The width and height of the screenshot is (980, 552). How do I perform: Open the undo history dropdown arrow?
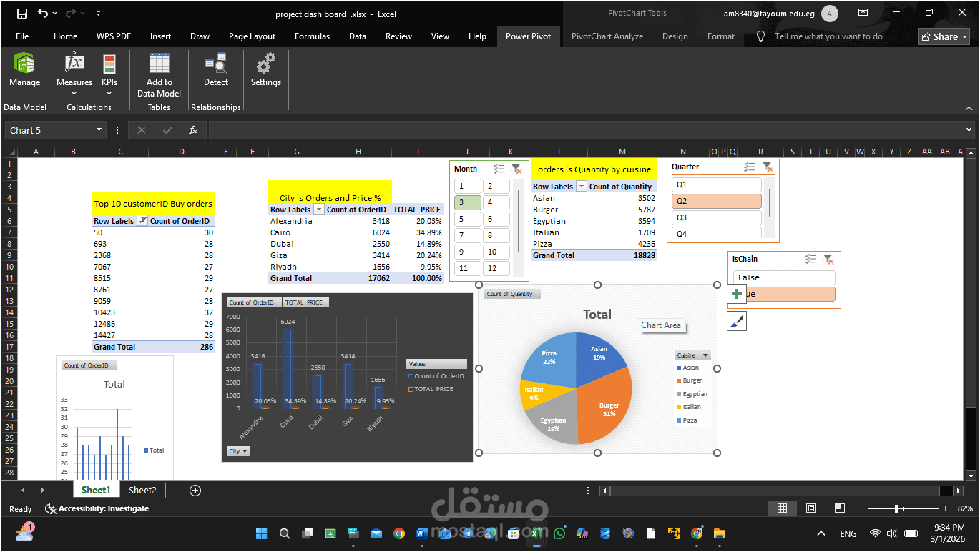[x=56, y=14]
